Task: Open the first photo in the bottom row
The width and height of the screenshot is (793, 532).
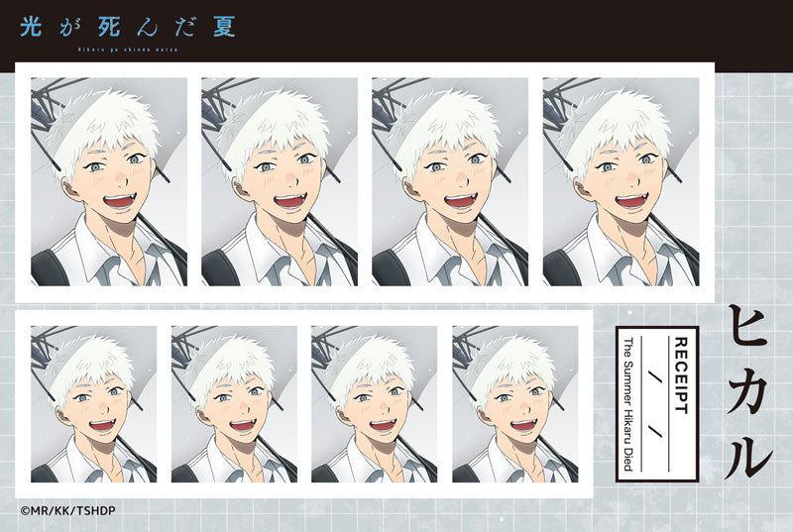Action: point(94,404)
